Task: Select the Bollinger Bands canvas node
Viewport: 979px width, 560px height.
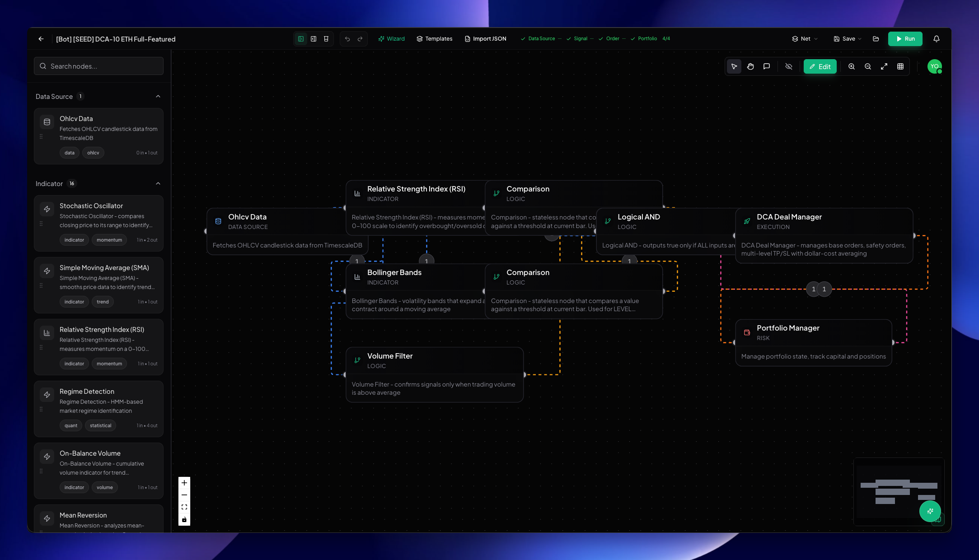Action: tap(415, 291)
